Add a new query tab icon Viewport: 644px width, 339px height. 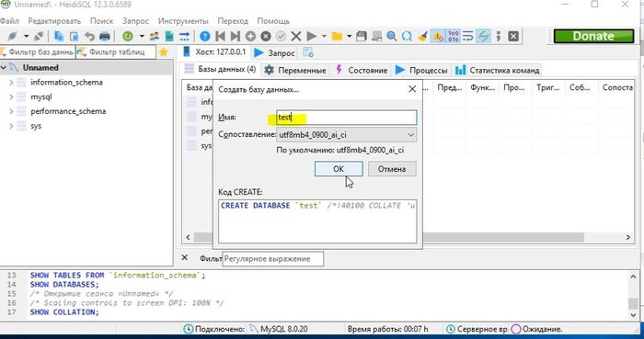coord(308,52)
